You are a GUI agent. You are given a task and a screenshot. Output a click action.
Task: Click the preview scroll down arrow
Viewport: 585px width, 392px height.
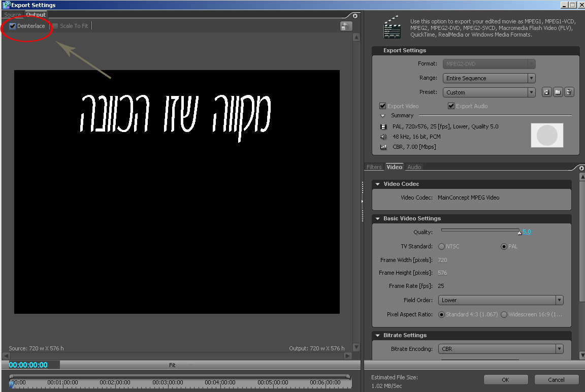click(356, 347)
